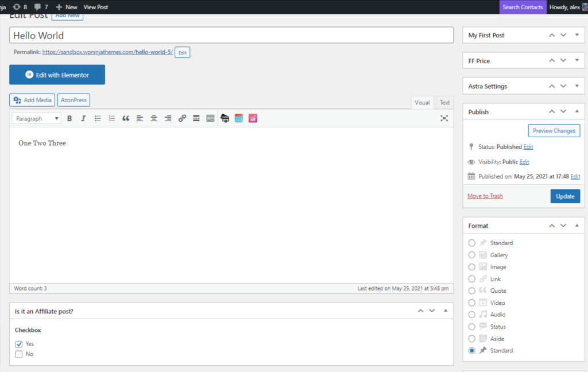Add a blockquote to the post
This screenshot has width=588, height=372.
tap(126, 118)
